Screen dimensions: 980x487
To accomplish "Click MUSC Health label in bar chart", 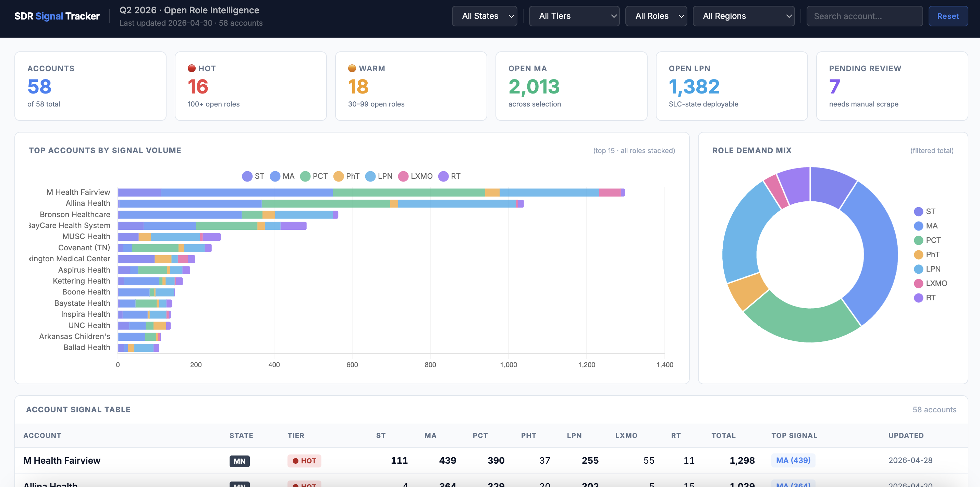I will pos(86,236).
